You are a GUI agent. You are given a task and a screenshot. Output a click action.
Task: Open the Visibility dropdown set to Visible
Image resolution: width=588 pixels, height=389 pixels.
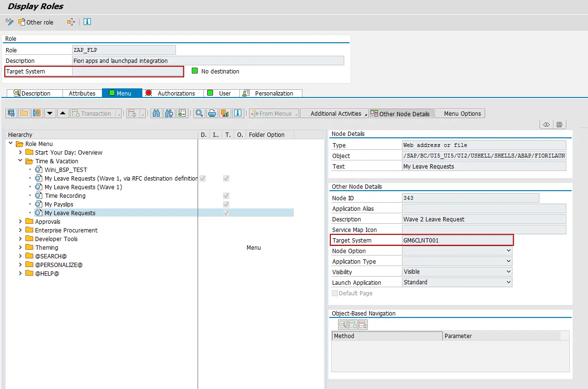click(x=508, y=271)
